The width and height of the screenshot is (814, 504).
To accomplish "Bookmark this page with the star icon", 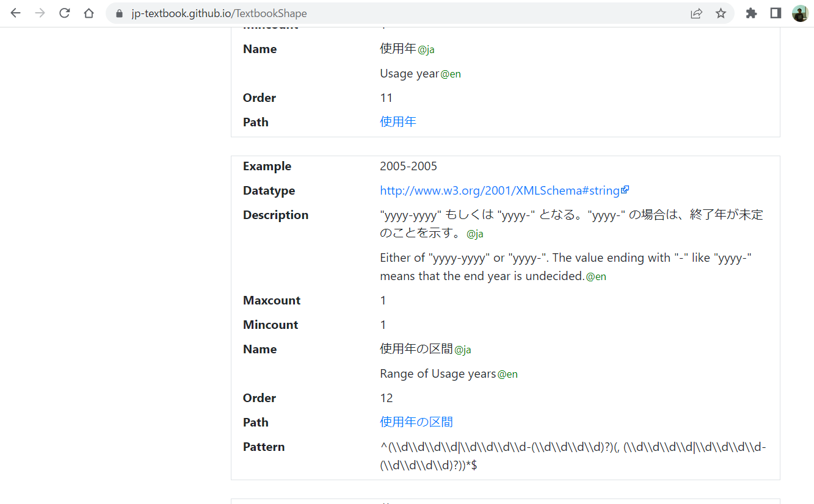I will point(721,13).
